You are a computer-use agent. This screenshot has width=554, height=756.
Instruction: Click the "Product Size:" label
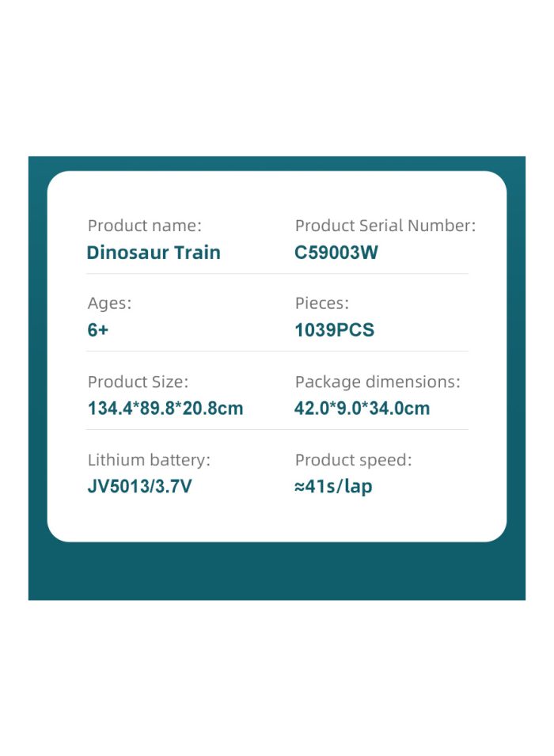pos(138,382)
